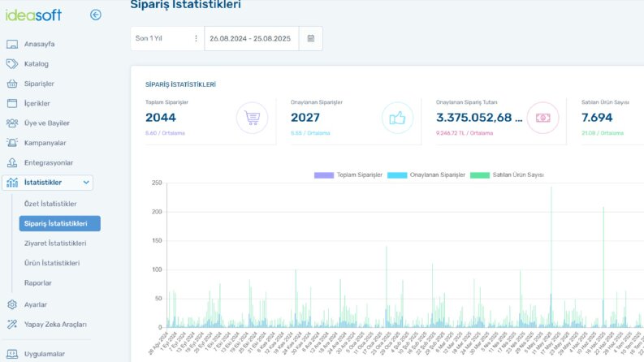This screenshot has width=644, height=362.
Task: Go to Özet İstatistikler
Action: (x=50, y=204)
